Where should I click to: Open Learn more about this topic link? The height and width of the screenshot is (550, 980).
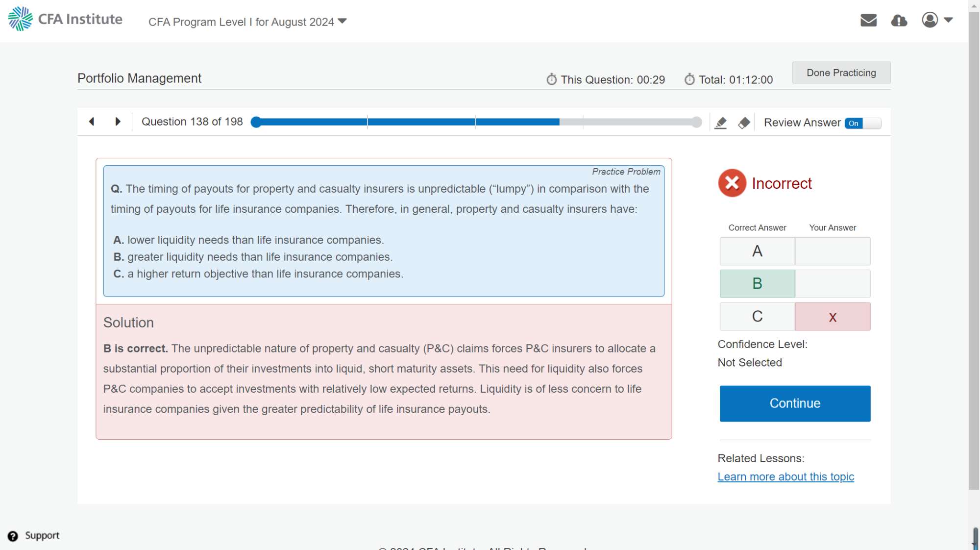[x=785, y=476]
